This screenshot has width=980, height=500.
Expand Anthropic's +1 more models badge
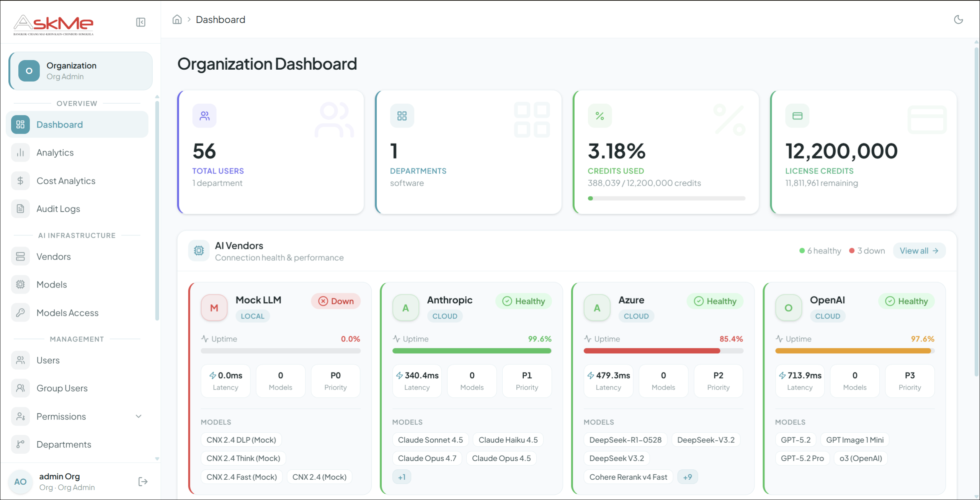coord(402,477)
